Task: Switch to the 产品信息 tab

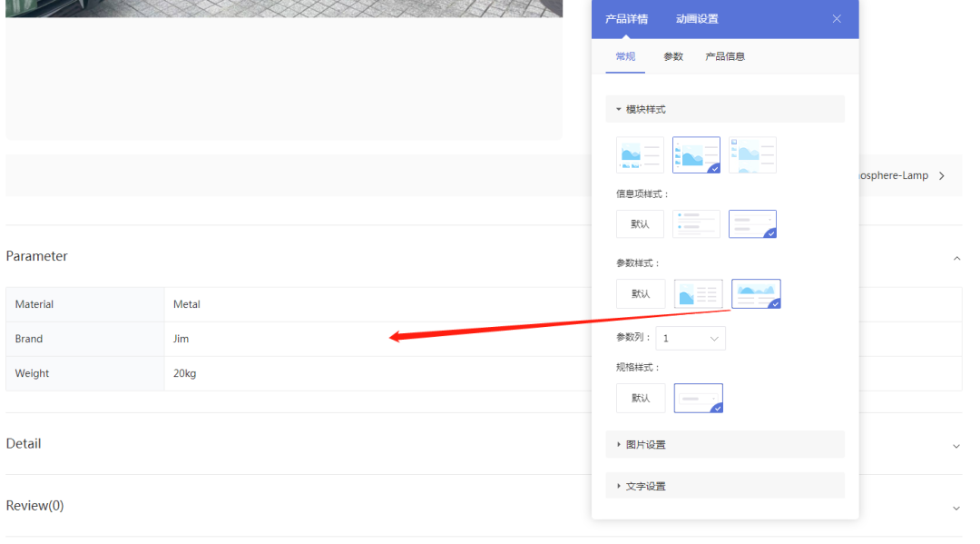Action: click(726, 55)
